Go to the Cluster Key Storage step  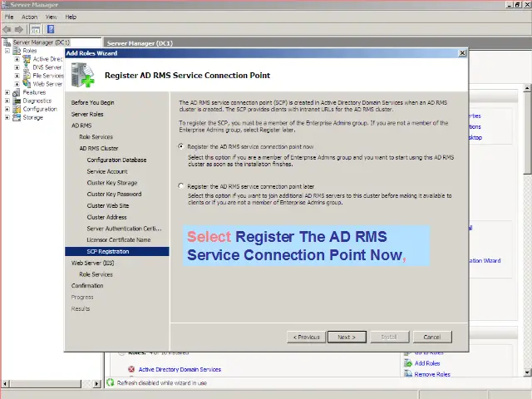coord(112,183)
